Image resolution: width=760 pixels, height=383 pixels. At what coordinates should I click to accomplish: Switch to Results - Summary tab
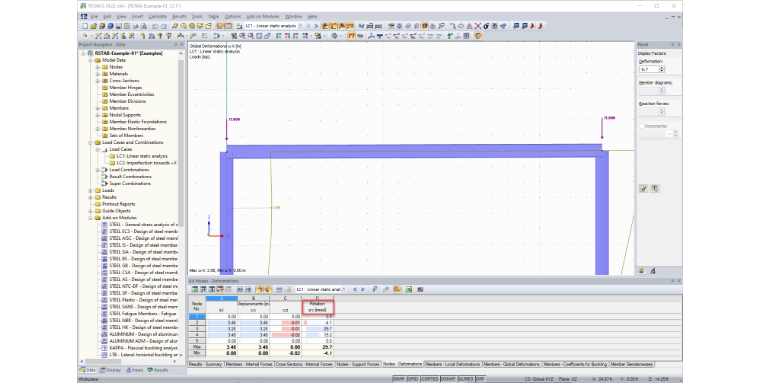206,364
